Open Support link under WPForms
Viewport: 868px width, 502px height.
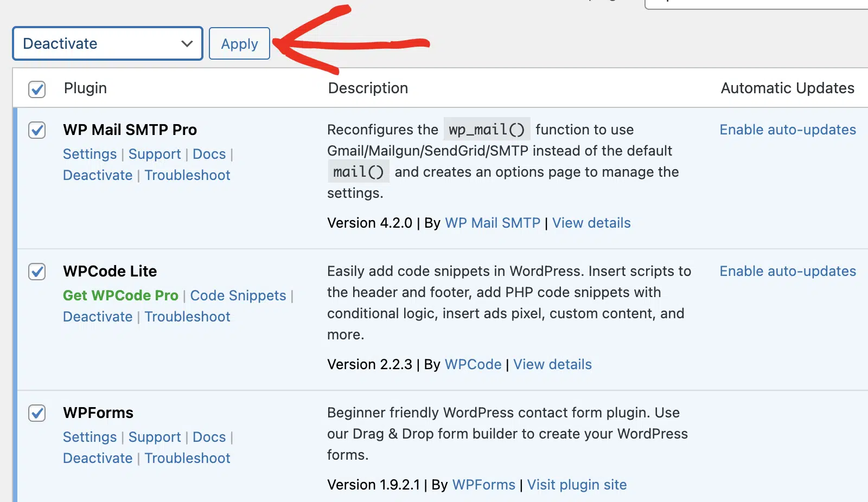(155, 437)
